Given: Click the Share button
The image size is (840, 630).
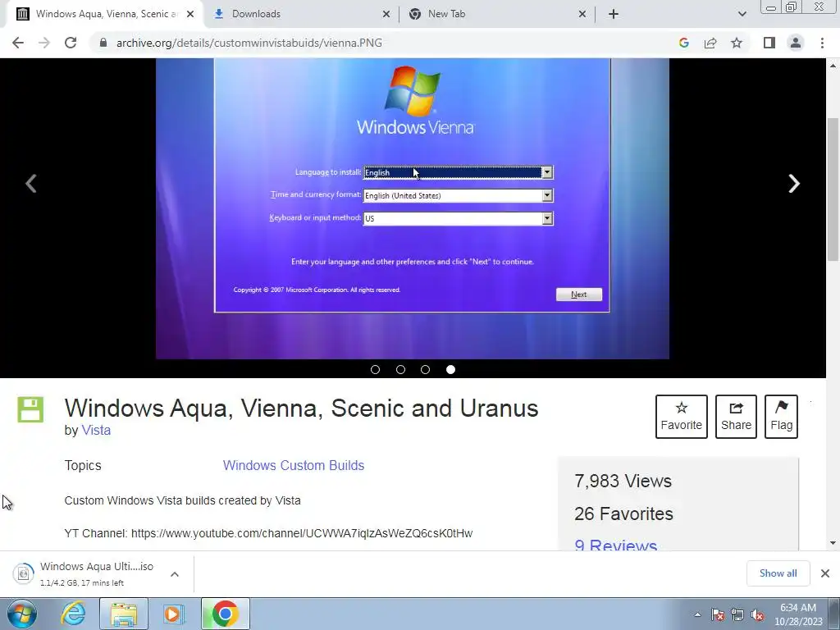Looking at the screenshot, I should 736,417.
